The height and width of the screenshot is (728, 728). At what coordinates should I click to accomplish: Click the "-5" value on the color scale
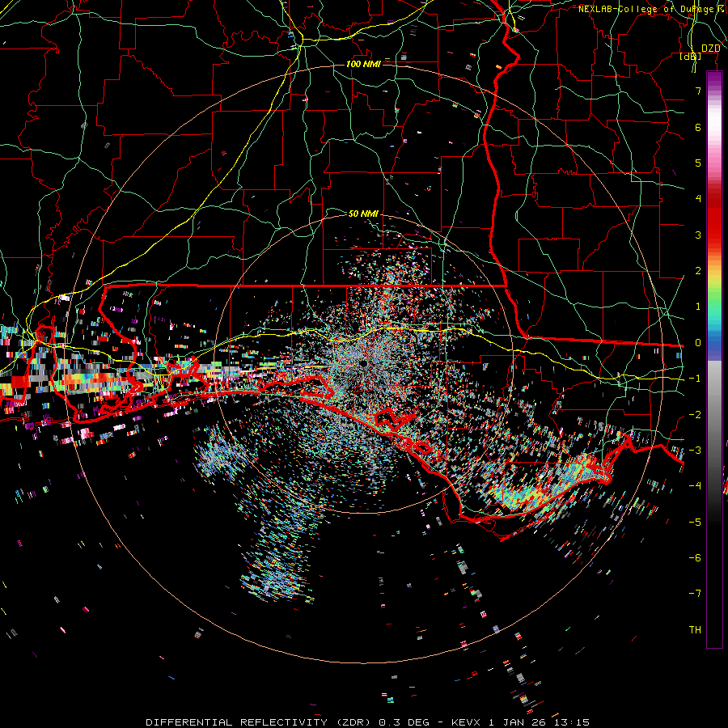695,523
